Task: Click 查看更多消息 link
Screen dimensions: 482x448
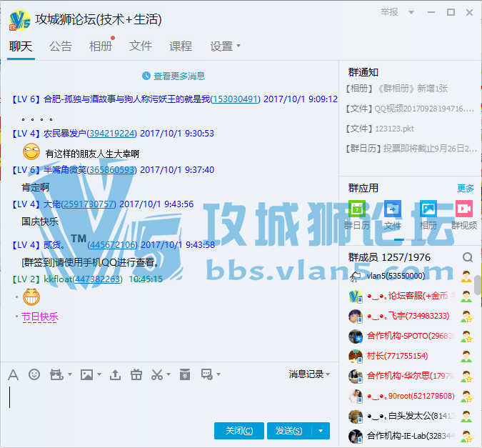Action: [x=179, y=76]
